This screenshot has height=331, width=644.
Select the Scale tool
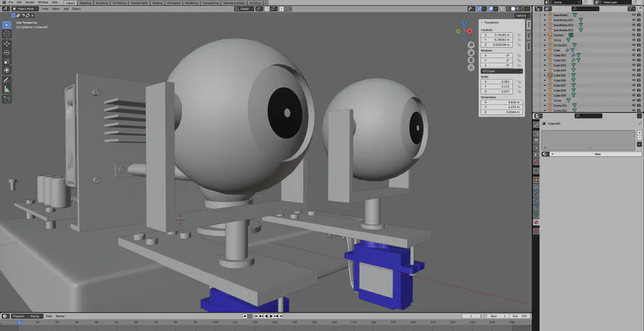pyautogui.click(x=6, y=61)
